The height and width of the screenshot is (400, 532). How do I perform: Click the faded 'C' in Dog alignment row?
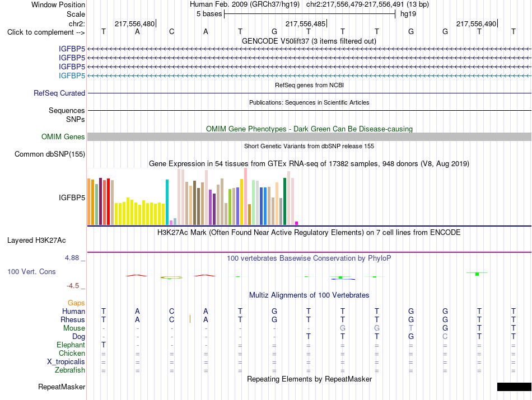tap(445, 336)
